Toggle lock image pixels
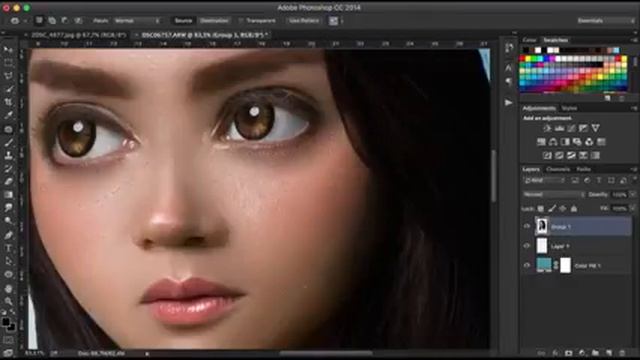 point(552,209)
